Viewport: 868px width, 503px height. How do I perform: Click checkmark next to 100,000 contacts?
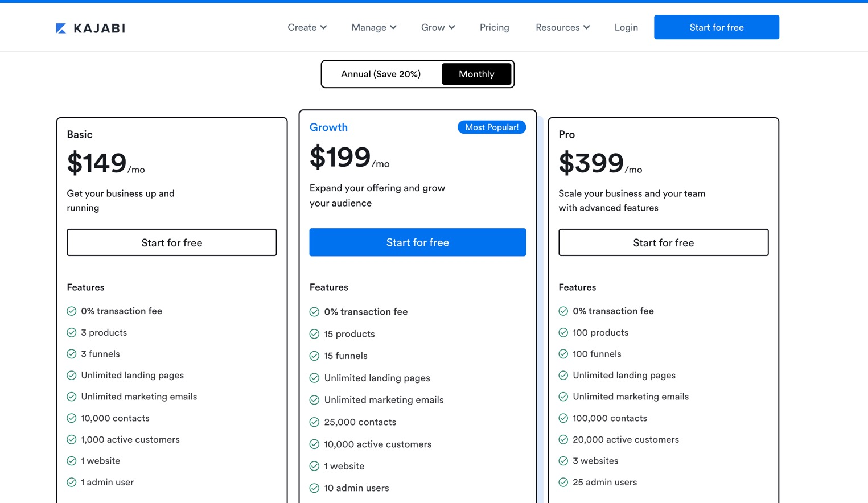pyautogui.click(x=563, y=418)
